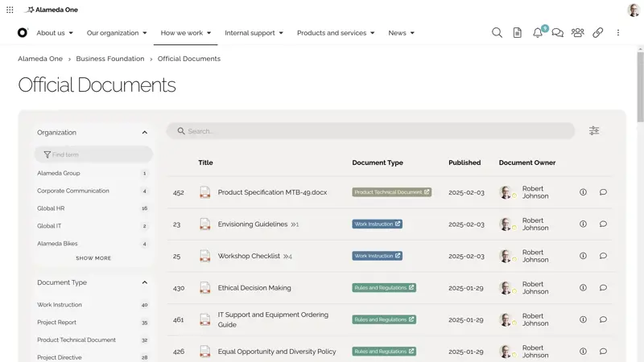644x362 pixels.
Task: Open the search magnifier in navigation bar
Action: [x=497, y=32]
